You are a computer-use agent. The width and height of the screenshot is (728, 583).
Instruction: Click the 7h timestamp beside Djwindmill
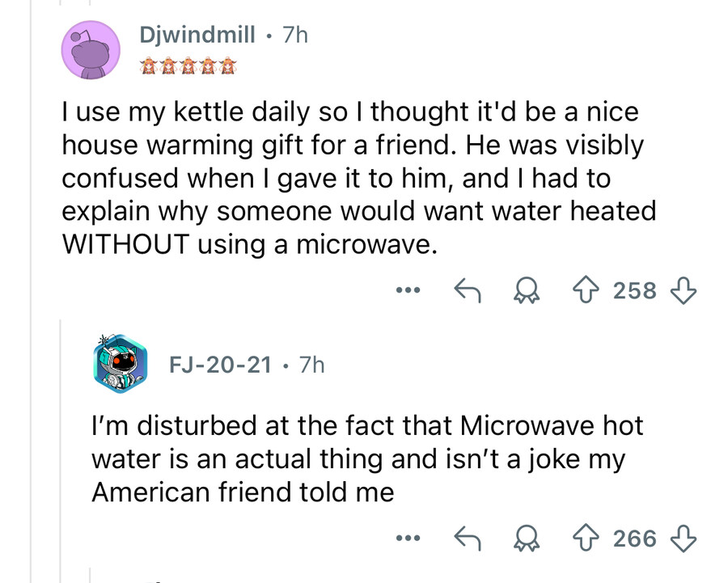(292, 35)
